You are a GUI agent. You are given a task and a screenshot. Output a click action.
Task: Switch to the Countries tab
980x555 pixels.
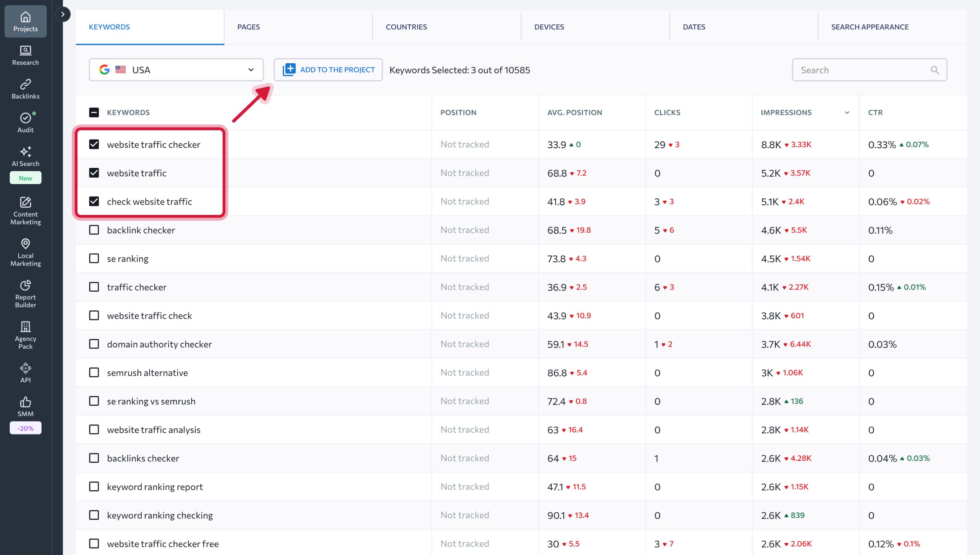pyautogui.click(x=406, y=27)
